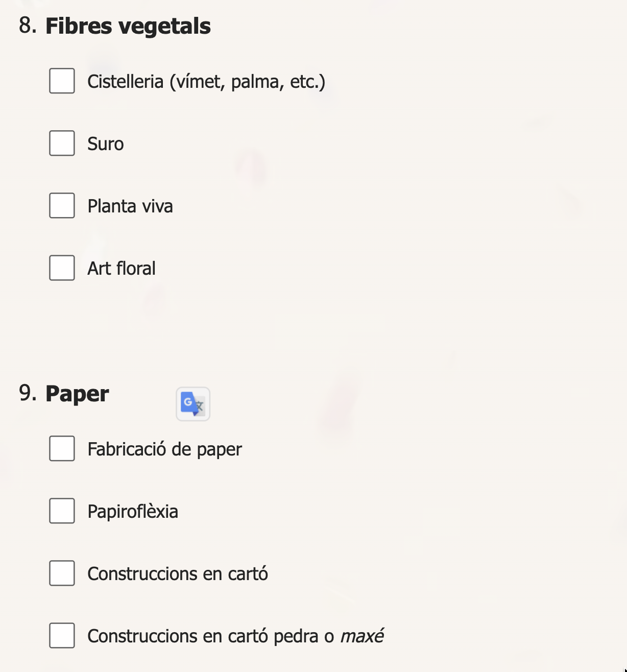Tick the Suro checkbox
The height and width of the screenshot is (672, 627).
(x=62, y=143)
